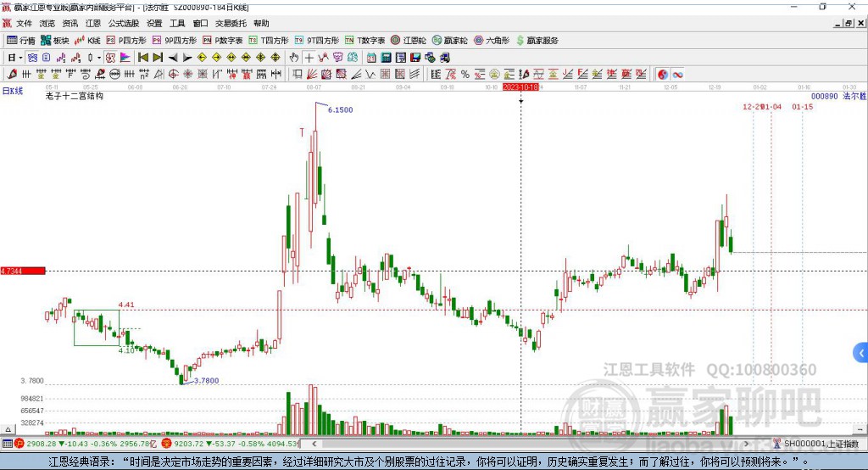Click the 01-15 red date label

pos(802,106)
